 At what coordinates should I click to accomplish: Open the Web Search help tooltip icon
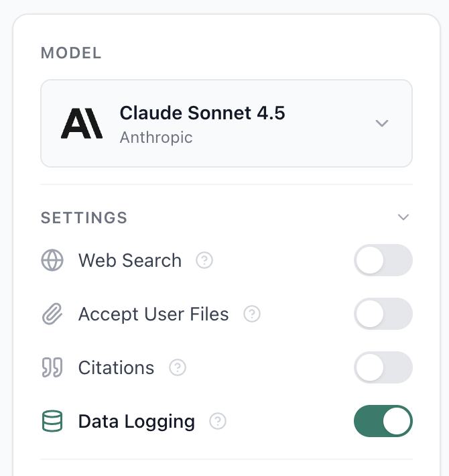click(x=204, y=260)
